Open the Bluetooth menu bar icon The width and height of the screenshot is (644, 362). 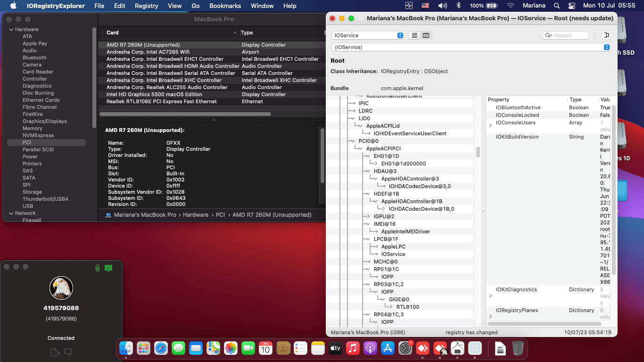pos(458,6)
